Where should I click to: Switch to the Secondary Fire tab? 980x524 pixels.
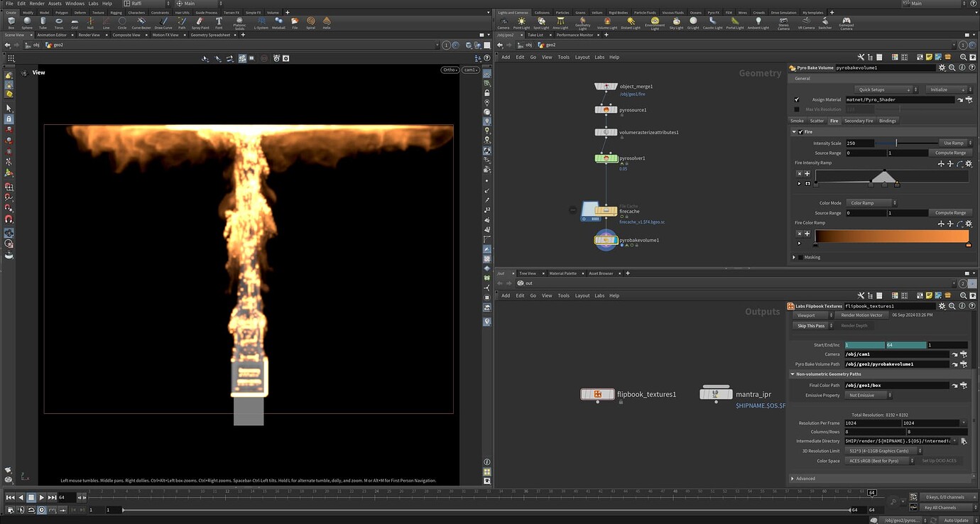tap(859, 121)
